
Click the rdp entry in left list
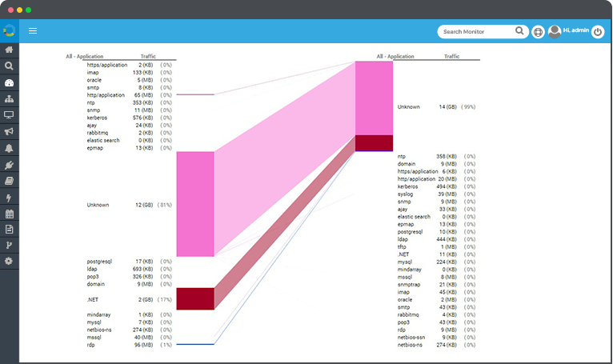[92, 345]
